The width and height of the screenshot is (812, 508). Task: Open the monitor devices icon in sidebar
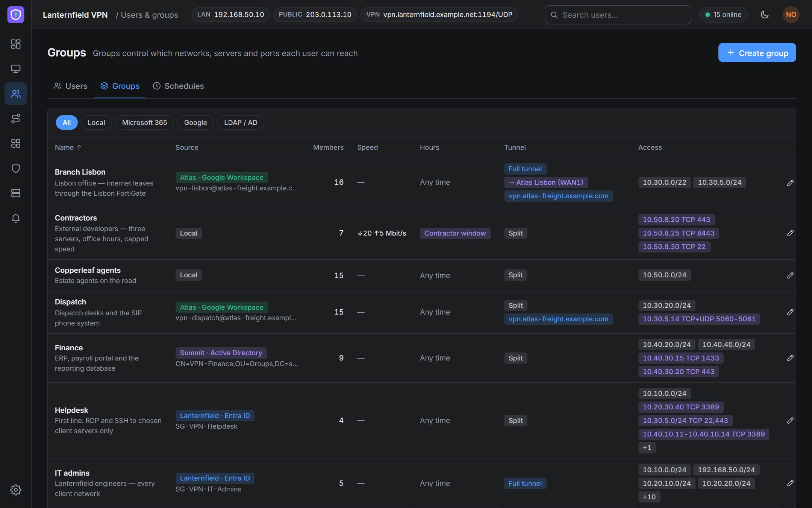point(16,69)
